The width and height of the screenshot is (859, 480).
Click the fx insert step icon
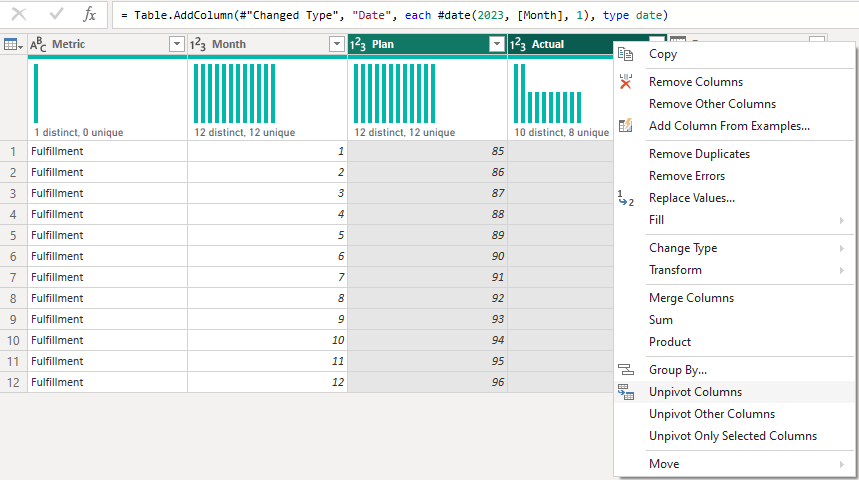point(89,14)
